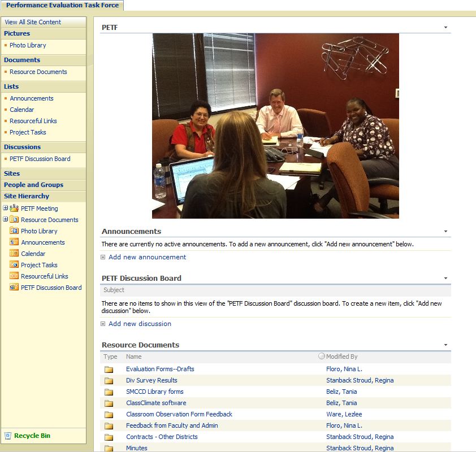Select the Performance Evaluation Task Force tab
The image size is (476, 452).
(x=62, y=5)
